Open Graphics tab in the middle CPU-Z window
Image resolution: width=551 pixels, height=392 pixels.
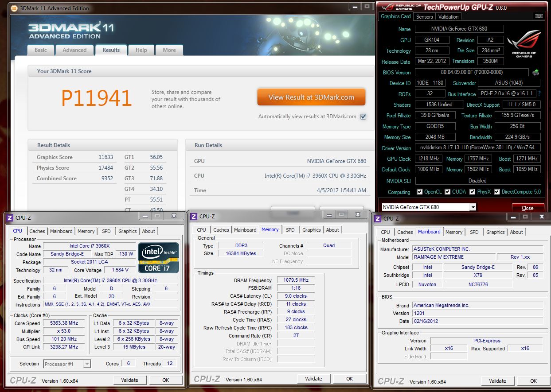point(312,230)
